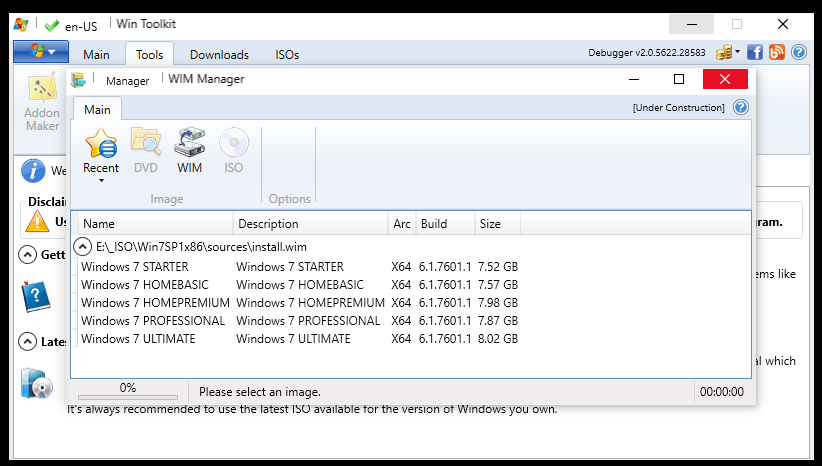822x466 pixels.
Task: Click the E:\_ISO\Win7SP1x86 install.wim path text
Action: (201, 247)
